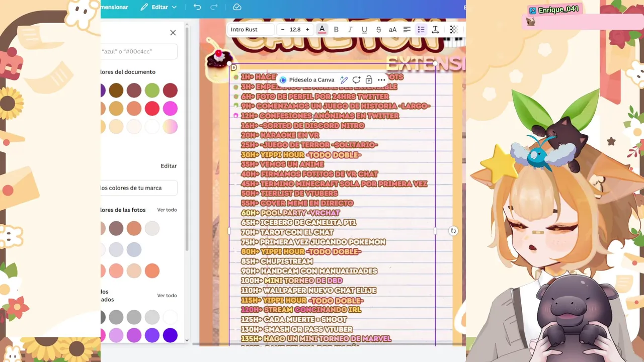Image resolution: width=644 pixels, height=362 pixels.
Task: Click the panel scroll-down arrow
Action: pyautogui.click(x=187, y=340)
